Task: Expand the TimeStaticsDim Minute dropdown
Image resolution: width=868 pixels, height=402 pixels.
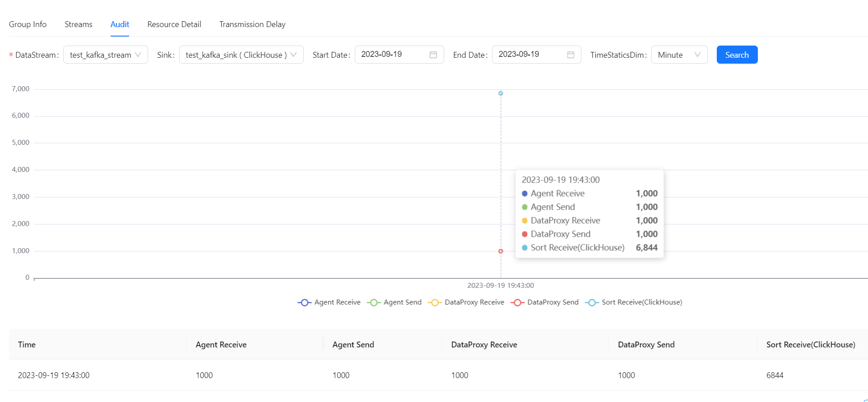Action: (x=679, y=55)
